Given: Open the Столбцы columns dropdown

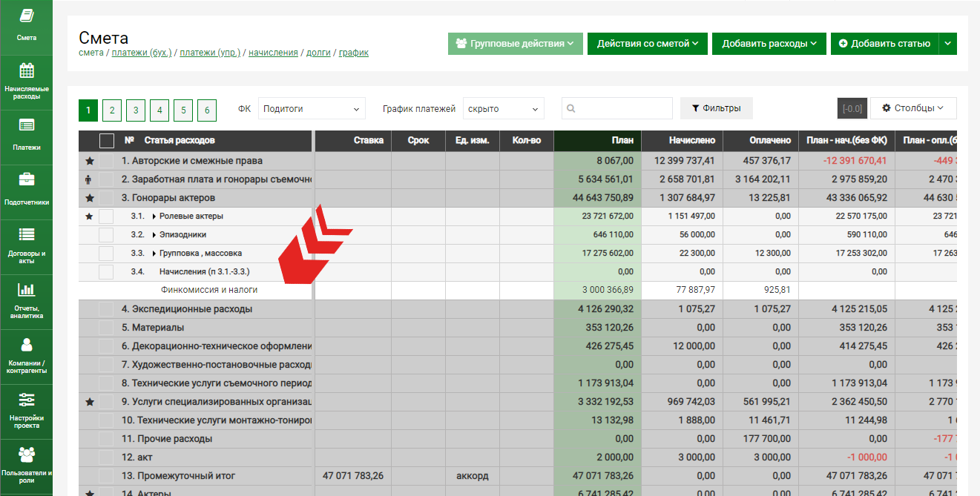Looking at the screenshot, I should (912, 108).
